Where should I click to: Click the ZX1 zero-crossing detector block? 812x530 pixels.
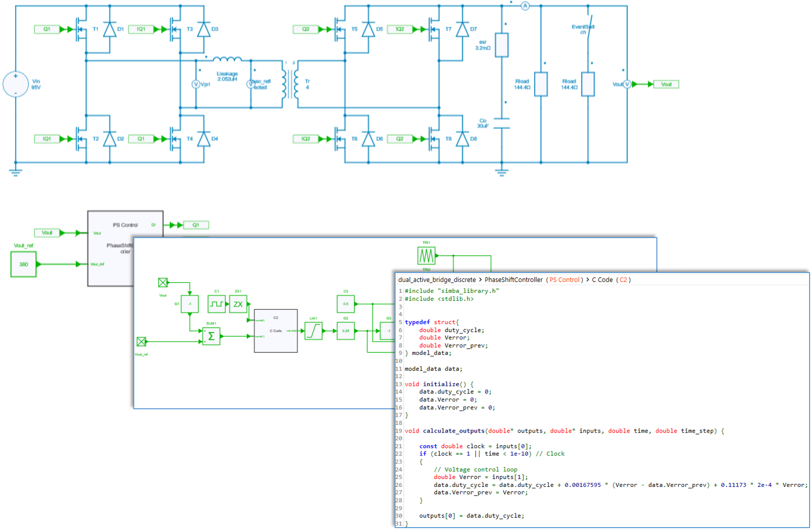[x=239, y=303]
